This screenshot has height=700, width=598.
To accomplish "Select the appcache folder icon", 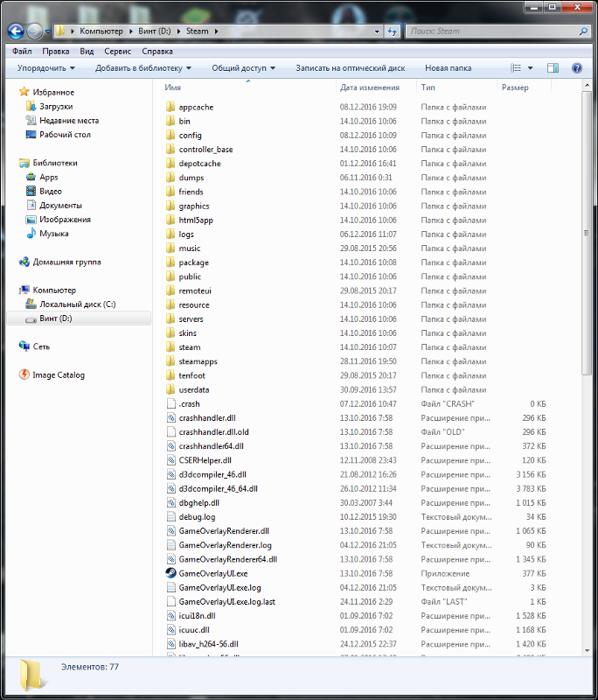I will point(170,107).
